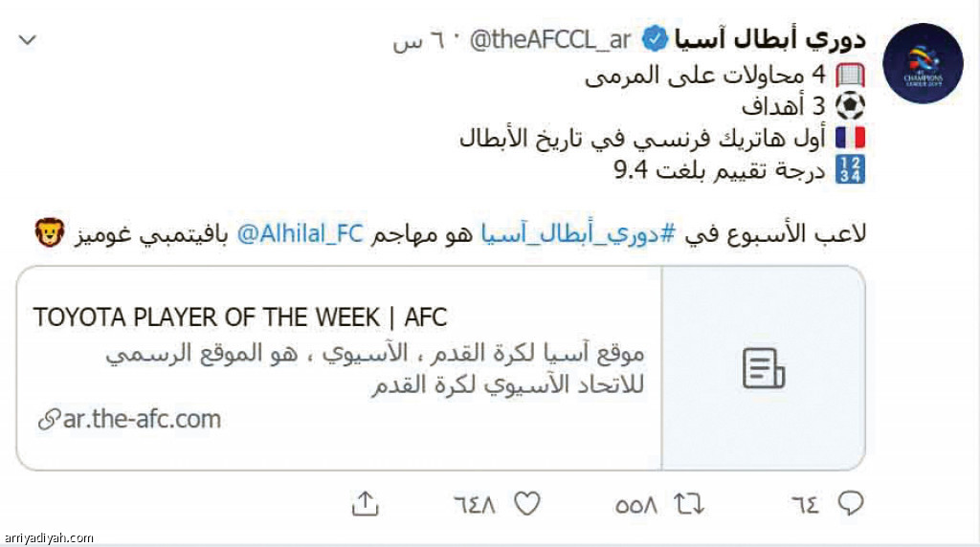980x547 pixels.
Task: Like the tweet with heart icon
Action: coord(527,503)
